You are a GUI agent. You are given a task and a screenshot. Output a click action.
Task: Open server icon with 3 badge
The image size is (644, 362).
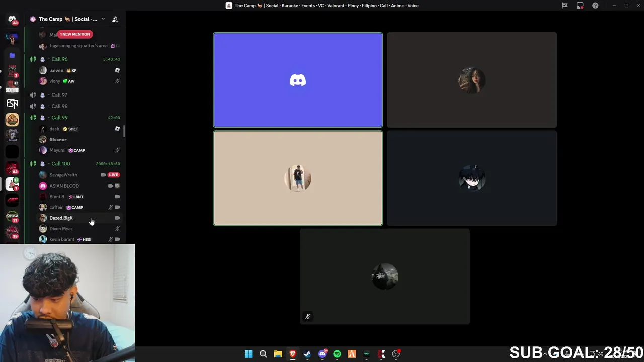point(12,71)
